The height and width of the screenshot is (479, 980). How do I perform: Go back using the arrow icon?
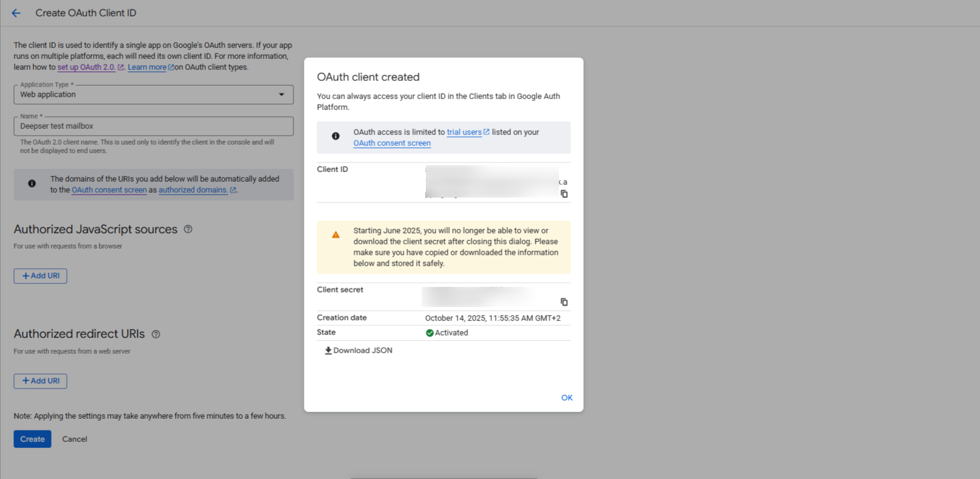click(x=16, y=13)
